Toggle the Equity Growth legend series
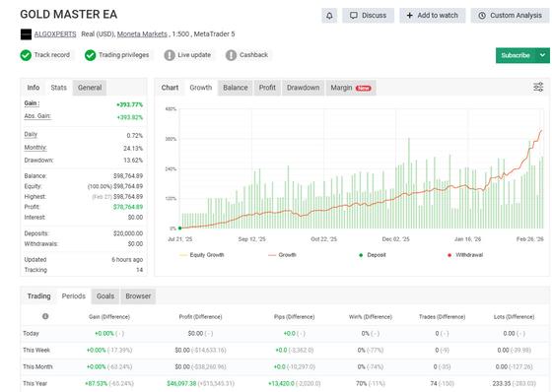Screen dimensions: 552x392 click(x=202, y=255)
